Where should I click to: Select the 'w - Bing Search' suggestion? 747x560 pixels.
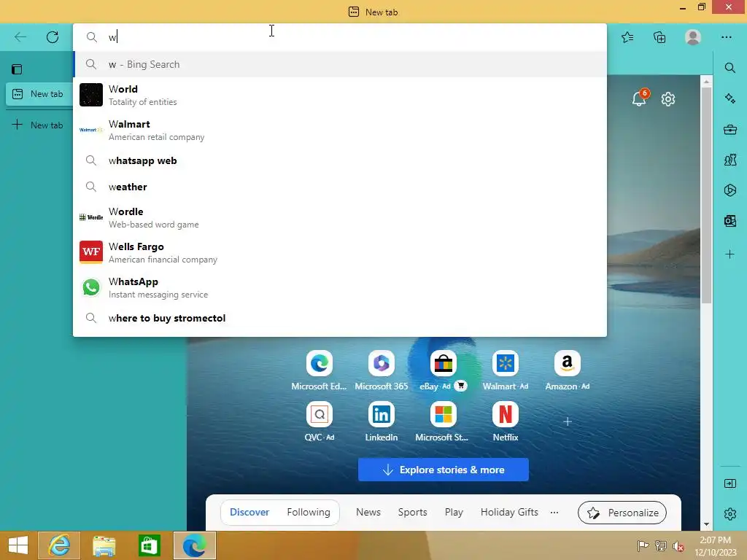pos(340,64)
